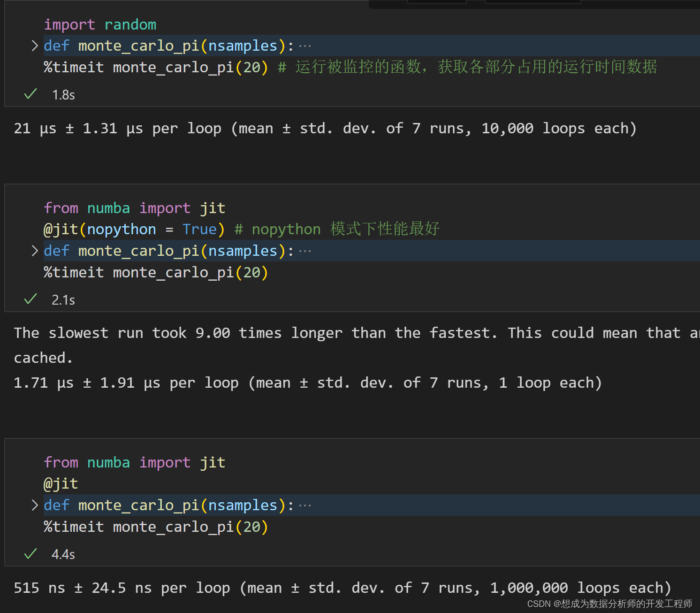Click the %timeit line in the second cell

click(156, 272)
